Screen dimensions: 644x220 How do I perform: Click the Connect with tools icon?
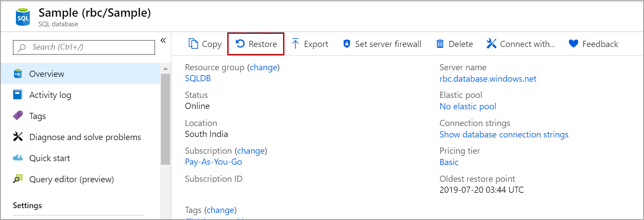[x=491, y=44]
